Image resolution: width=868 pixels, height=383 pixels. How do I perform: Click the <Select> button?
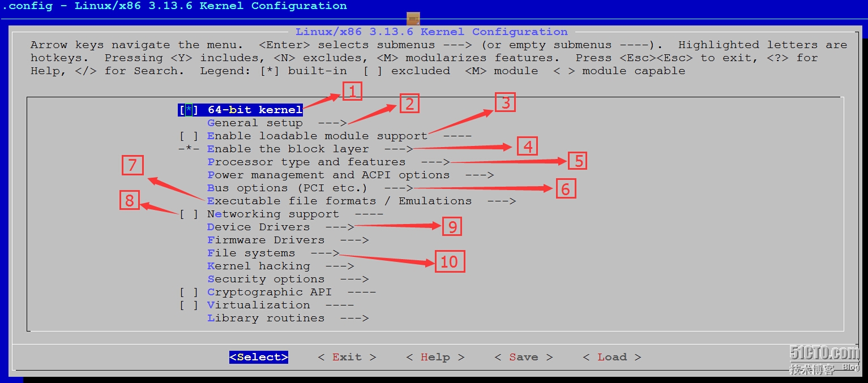coord(259,357)
